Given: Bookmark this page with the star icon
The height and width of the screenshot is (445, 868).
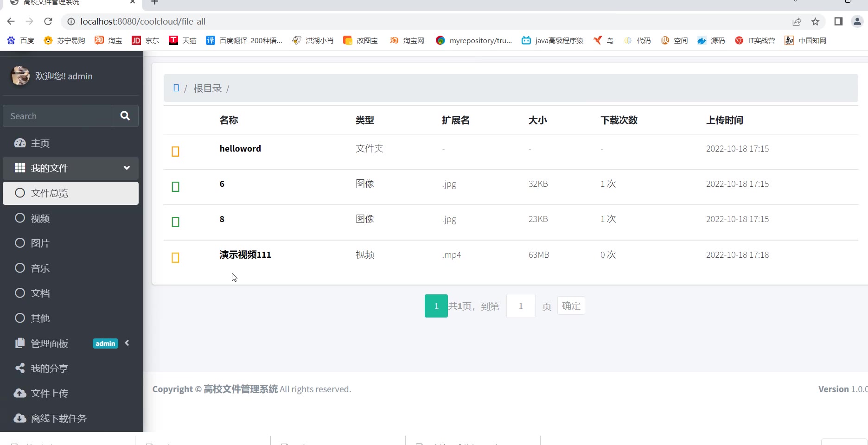Looking at the screenshot, I should [x=815, y=22].
